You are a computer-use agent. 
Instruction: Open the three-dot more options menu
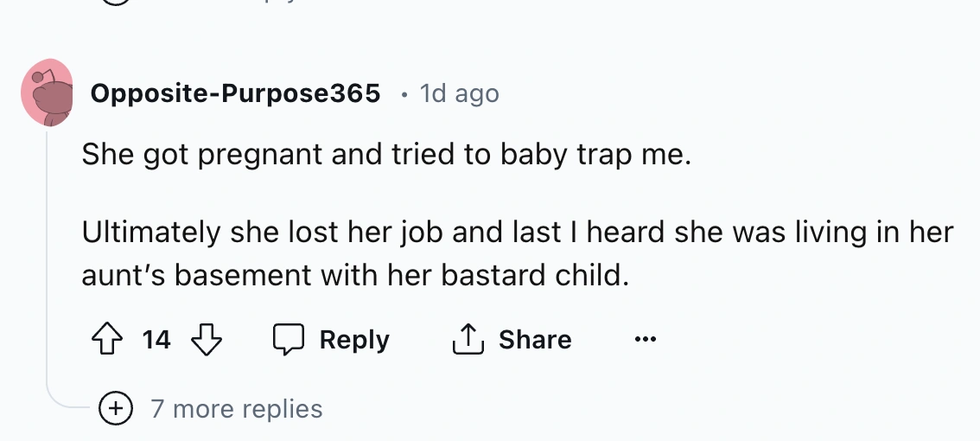pyautogui.click(x=645, y=340)
